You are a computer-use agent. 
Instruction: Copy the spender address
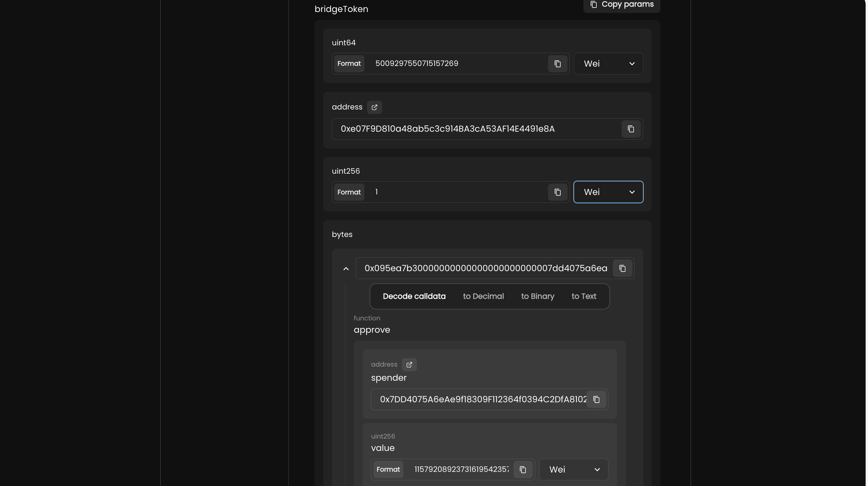(596, 399)
